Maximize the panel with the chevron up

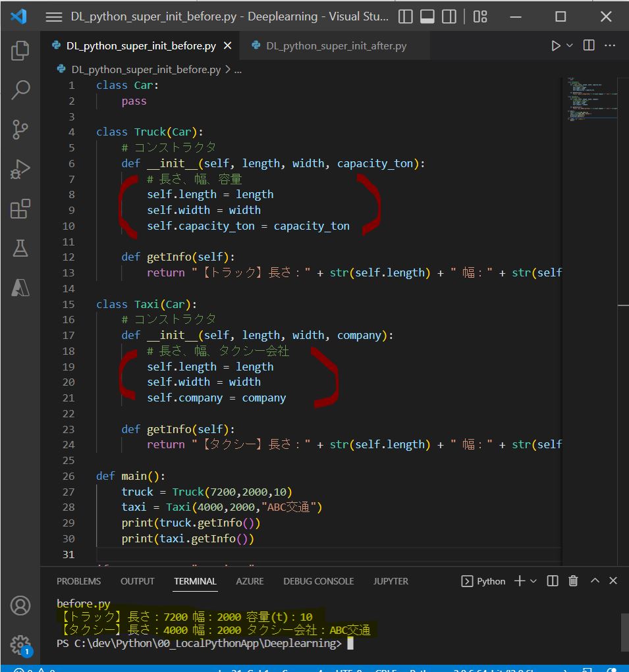[x=595, y=581]
